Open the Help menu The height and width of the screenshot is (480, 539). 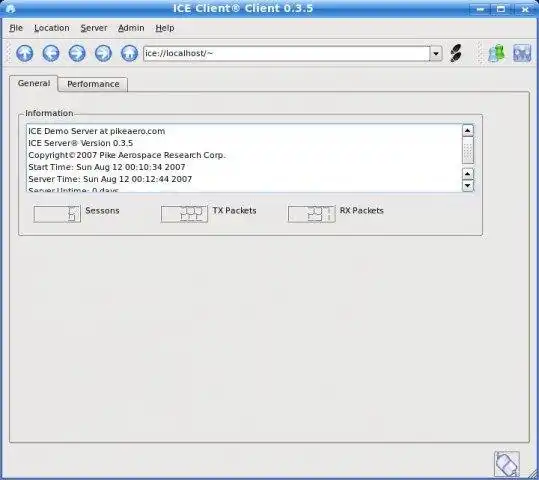click(165, 28)
